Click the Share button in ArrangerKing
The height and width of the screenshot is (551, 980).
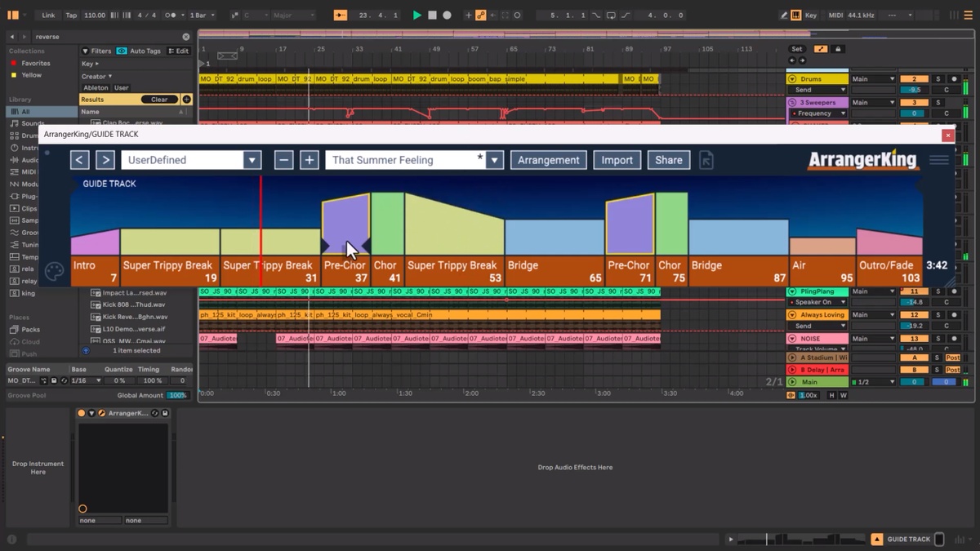tap(668, 160)
